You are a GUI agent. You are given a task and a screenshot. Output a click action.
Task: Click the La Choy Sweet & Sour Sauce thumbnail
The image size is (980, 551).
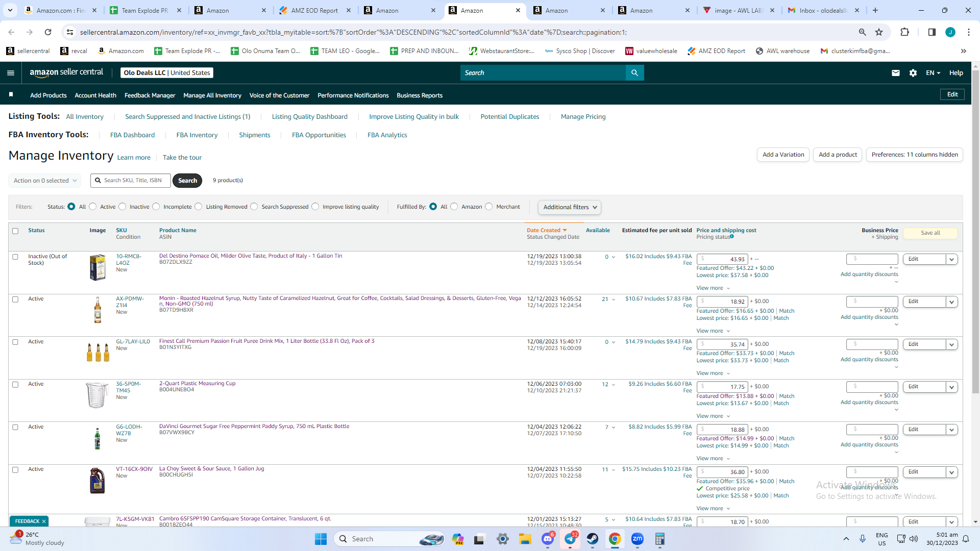97,481
